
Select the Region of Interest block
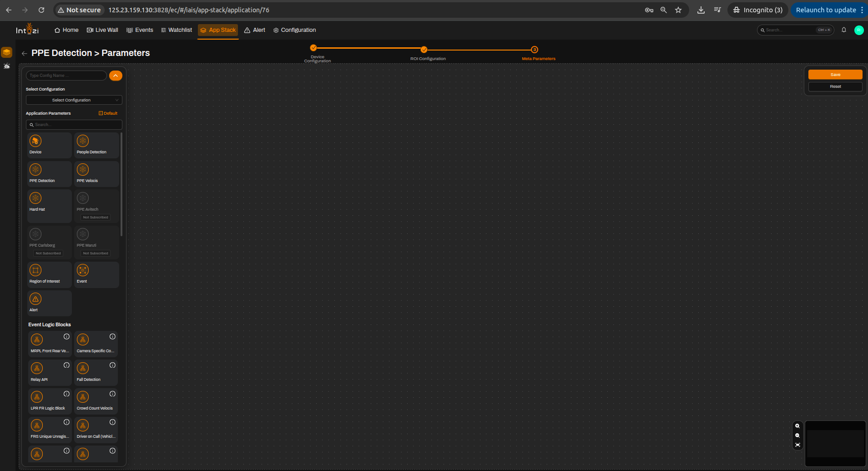click(49, 274)
